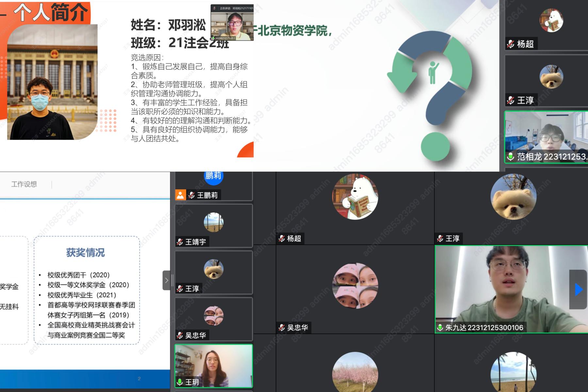The height and width of the screenshot is (392, 588).
Task: Go to next gallery page with blue arrow
Action: 578,289
